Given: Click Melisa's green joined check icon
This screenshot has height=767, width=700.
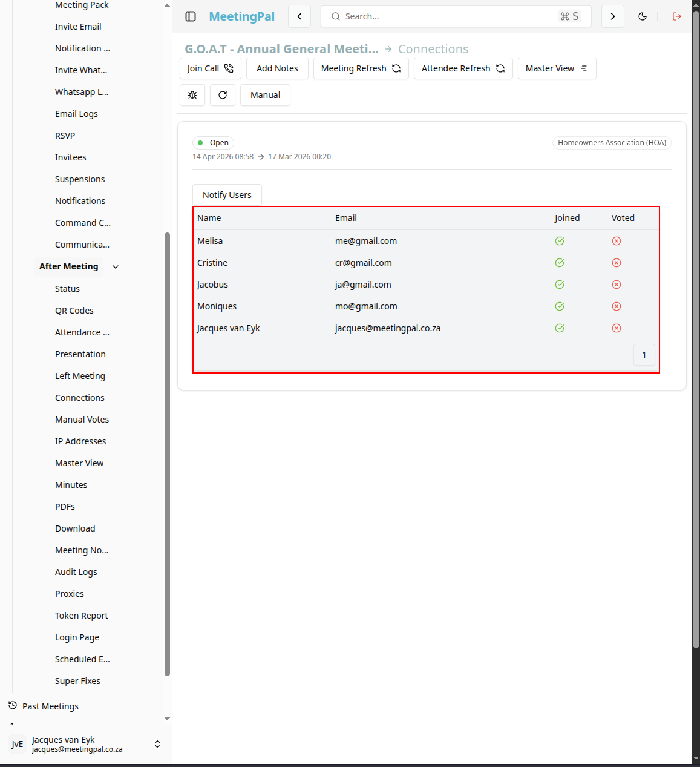Looking at the screenshot, I should click(x=560, y=241).
